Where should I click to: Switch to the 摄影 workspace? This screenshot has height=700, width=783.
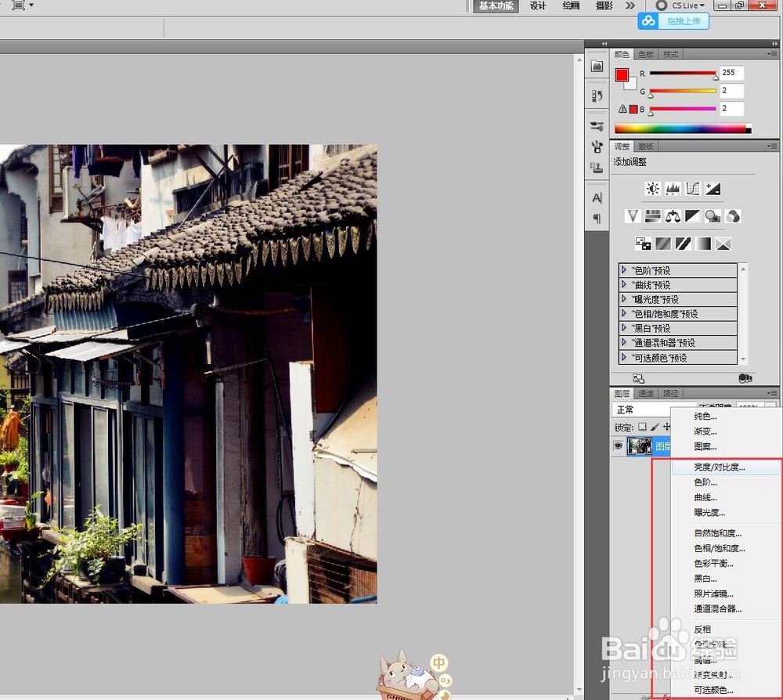(604, 5)
